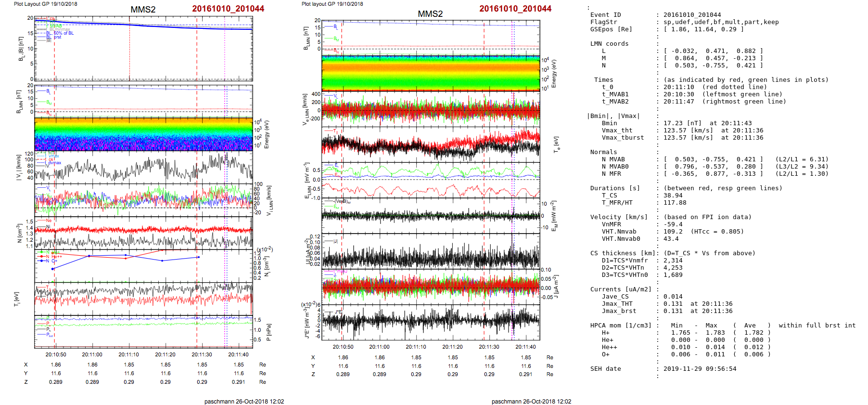Click the T_CS duration value 38.94
Screen dimensions: 868x405
point(673,196)
